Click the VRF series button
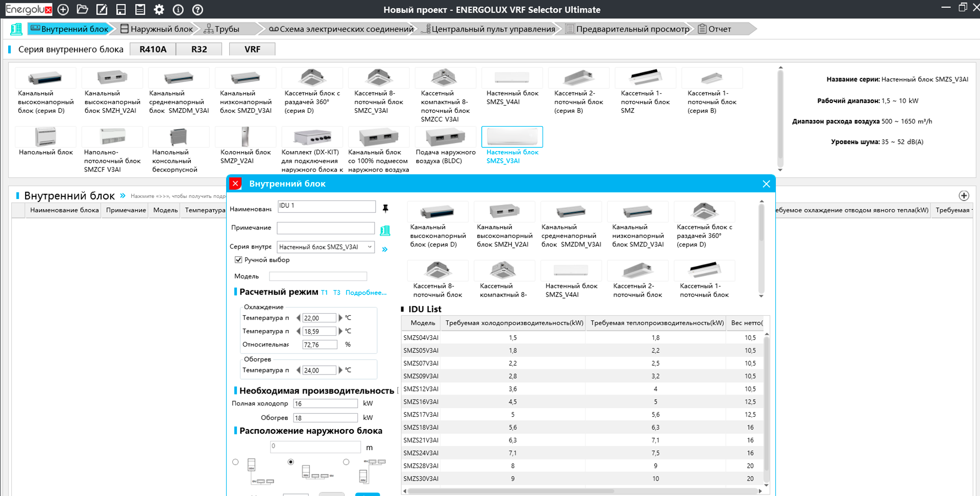This screenshot has height=496, width=980. pos(252,49)
